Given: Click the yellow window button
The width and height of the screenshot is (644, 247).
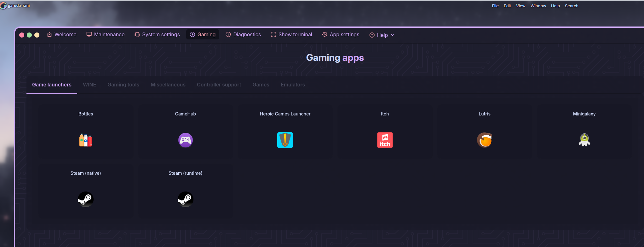Looking at the screenshot, I should tap(37, 35).
